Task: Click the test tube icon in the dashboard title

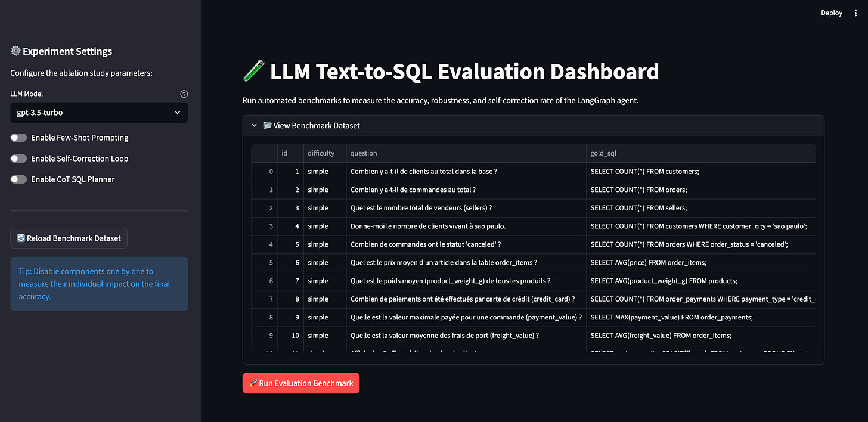Action: pos(253,70)
